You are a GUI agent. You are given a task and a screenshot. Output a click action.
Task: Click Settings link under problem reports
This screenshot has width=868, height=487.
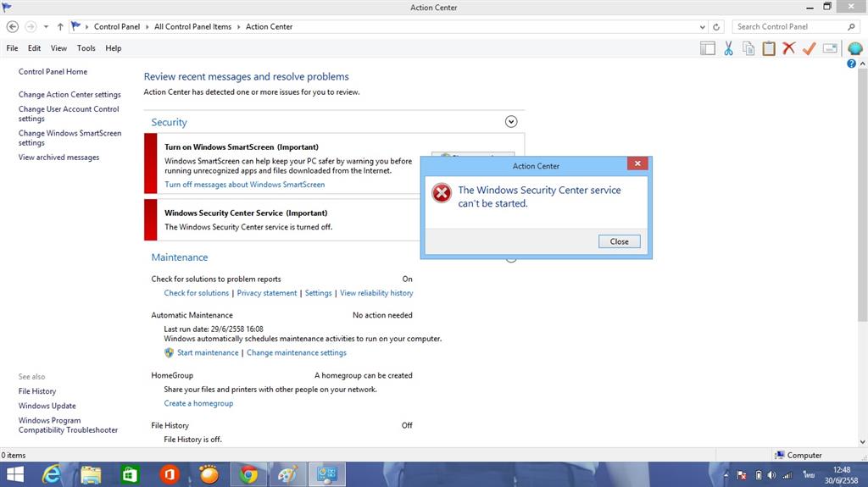coord(319,293)
